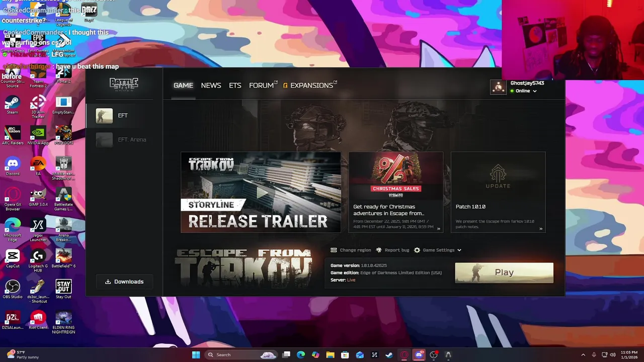Image resolution: width=644 pixels, height=362 pixels.
Task: Open the ELDEN RING NIGHTREIGN desktop shortcut
Action: click(63, 322)
